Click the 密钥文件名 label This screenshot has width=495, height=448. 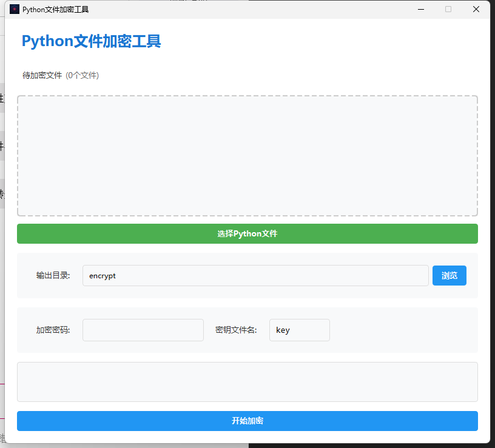click(x=236, y=330)
